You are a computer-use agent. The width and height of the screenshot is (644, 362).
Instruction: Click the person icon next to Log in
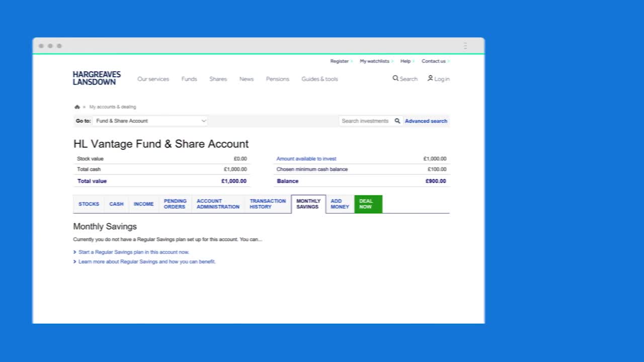(430, 78)
